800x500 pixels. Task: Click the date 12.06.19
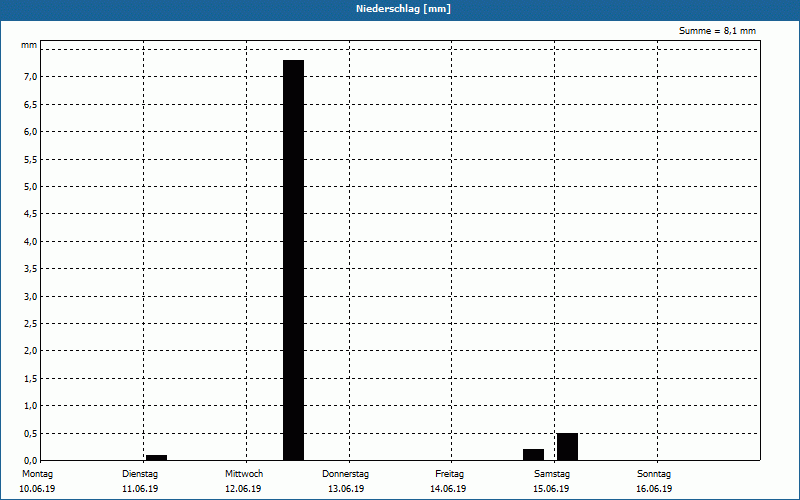243,489
